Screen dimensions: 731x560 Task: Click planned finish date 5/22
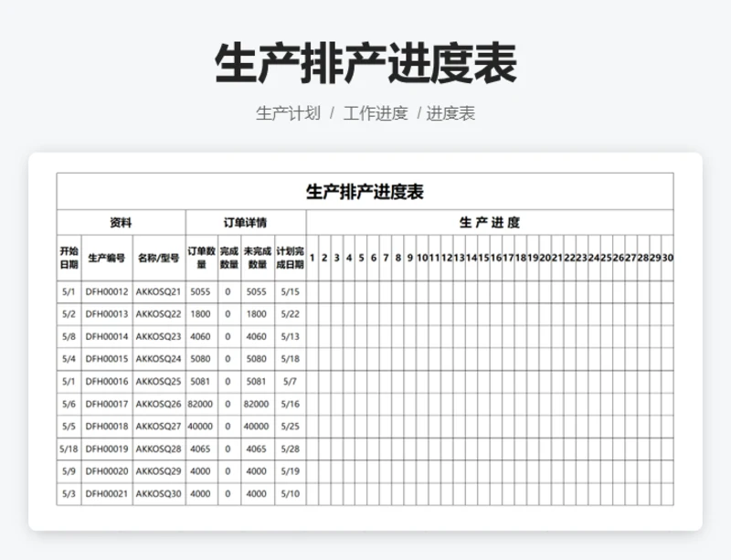coord(290,314)
